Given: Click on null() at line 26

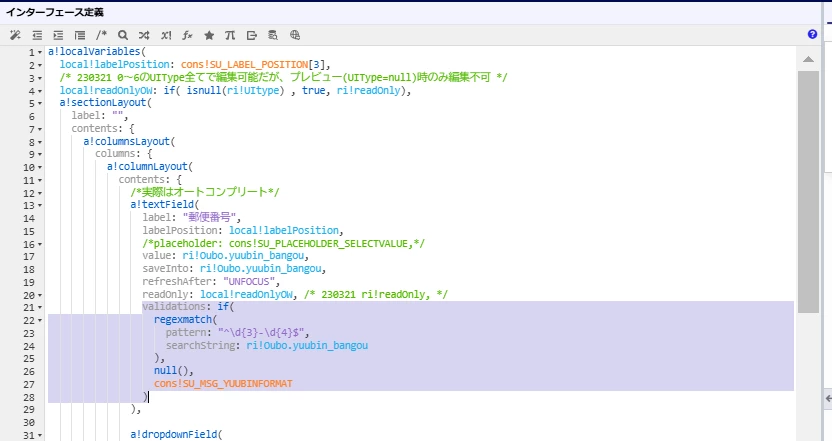Looking at the screenshot, I should [171, 370].
